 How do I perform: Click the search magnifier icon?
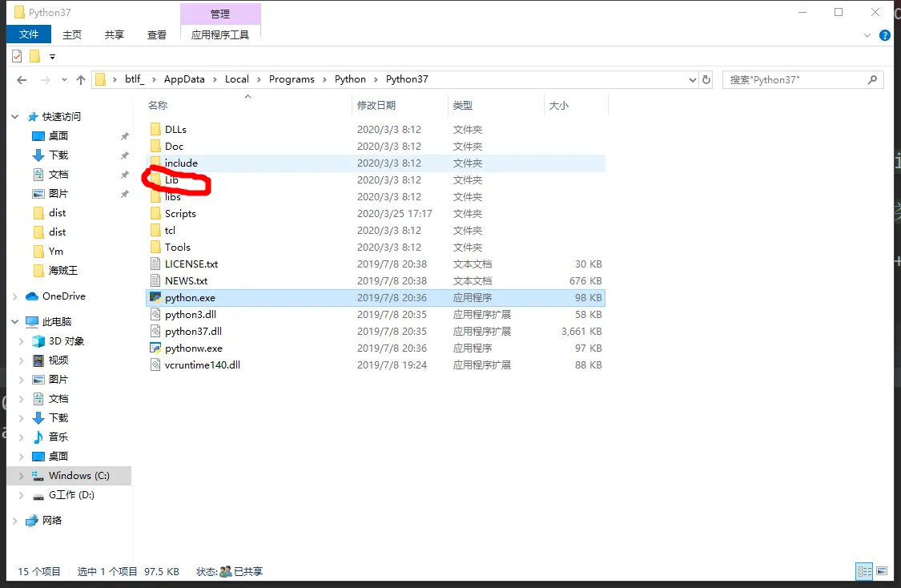click(x=872, y=80)
